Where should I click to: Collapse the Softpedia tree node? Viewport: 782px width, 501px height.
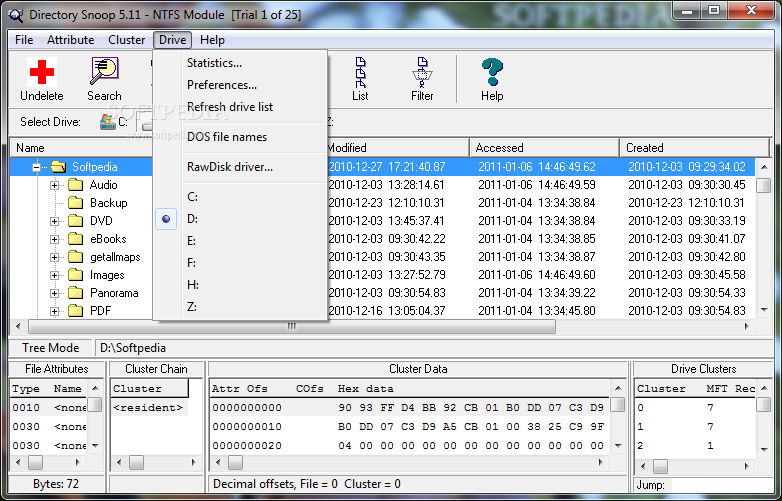pos(36,167)
